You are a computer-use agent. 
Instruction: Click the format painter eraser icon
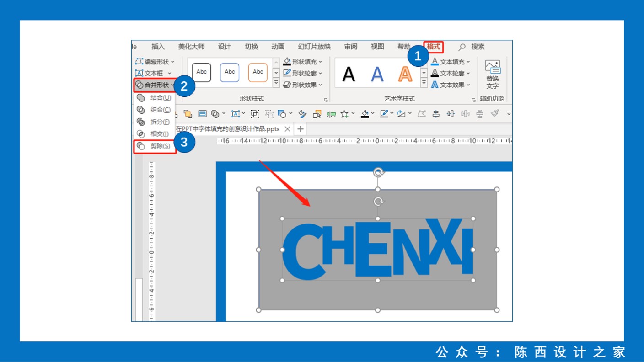pyautogui.click(x=302, y=114)
